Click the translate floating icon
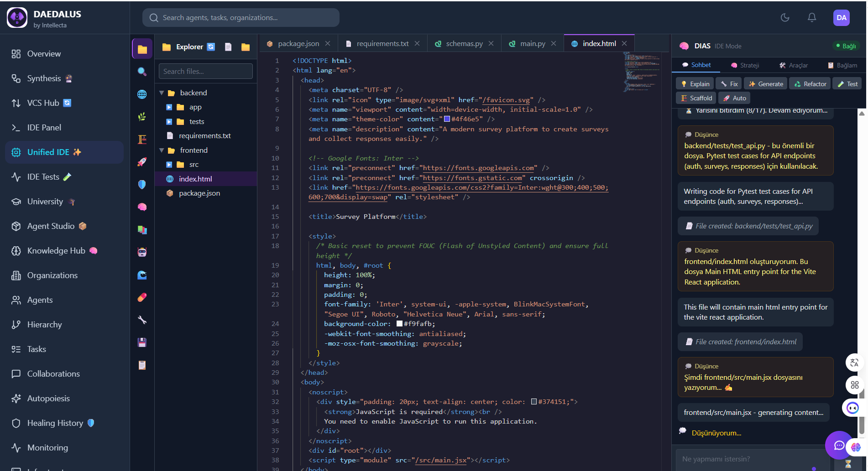Screen dimensions: 868x471 854,363
